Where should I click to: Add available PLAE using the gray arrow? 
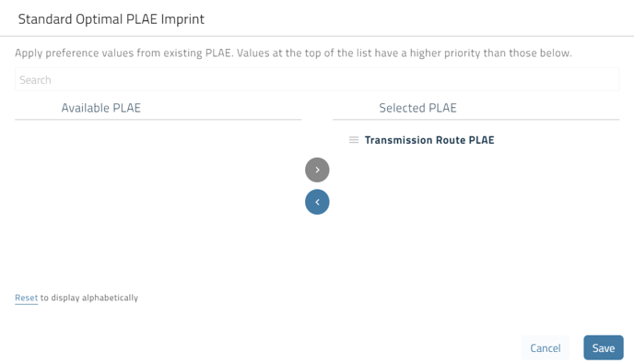tap(317, 170)
